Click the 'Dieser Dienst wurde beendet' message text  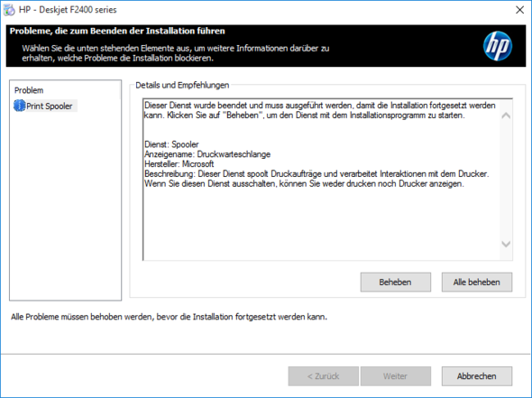click(x=320, y=110)
